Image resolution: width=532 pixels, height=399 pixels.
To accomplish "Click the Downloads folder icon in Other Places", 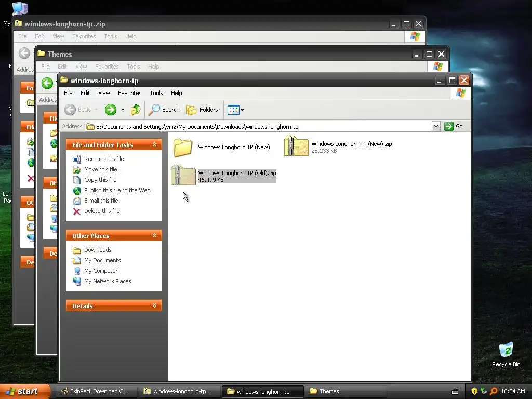I will 77,250.
